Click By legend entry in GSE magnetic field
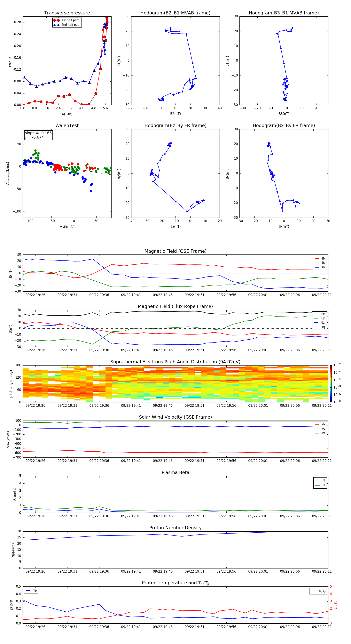Screen dimensions: 351x644 pyautogui.click(x=320, y=263)
